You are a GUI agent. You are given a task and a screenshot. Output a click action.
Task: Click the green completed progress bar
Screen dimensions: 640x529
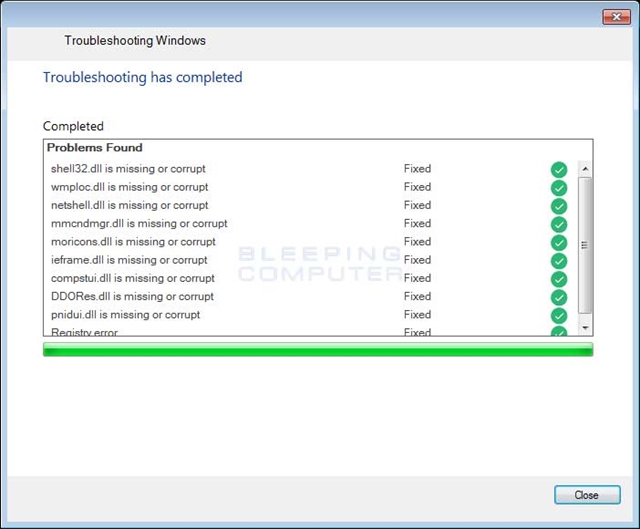click(318, 349)
